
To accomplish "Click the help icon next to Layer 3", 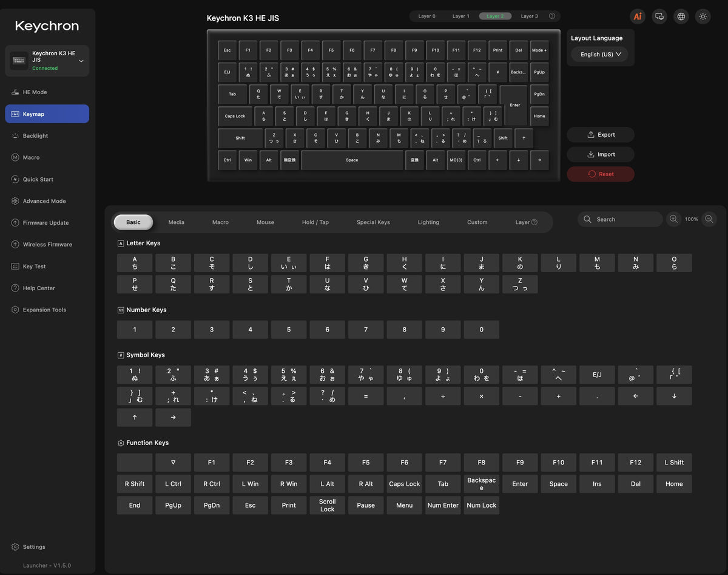I will click(x=552, y=16).
